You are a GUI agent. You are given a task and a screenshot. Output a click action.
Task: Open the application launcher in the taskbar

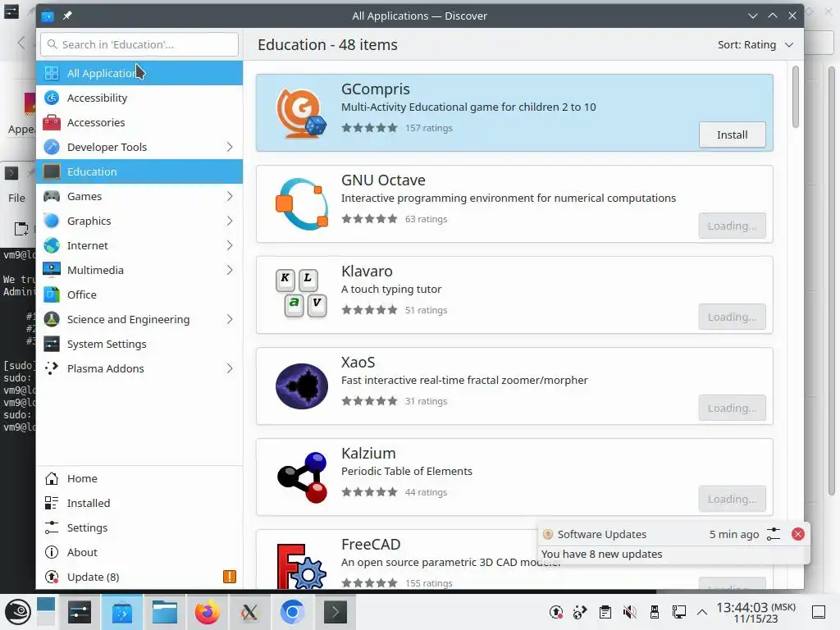[x=18, y=612]
